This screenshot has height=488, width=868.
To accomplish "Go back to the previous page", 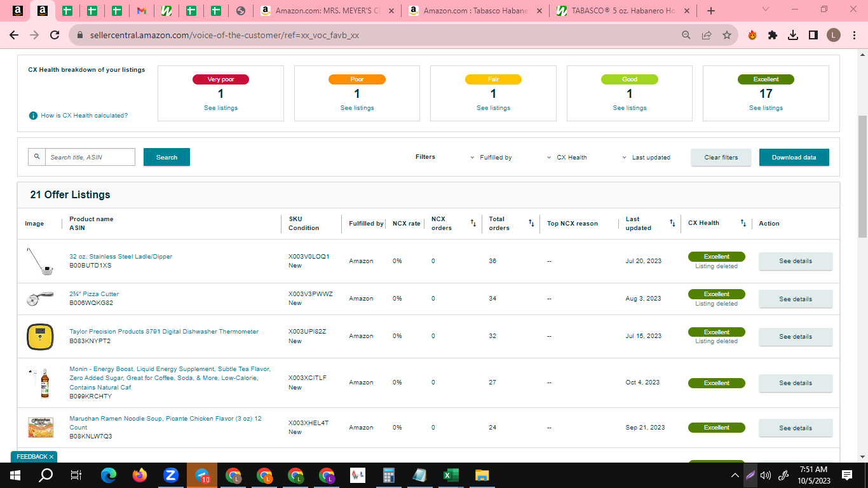I will (15, 36).
